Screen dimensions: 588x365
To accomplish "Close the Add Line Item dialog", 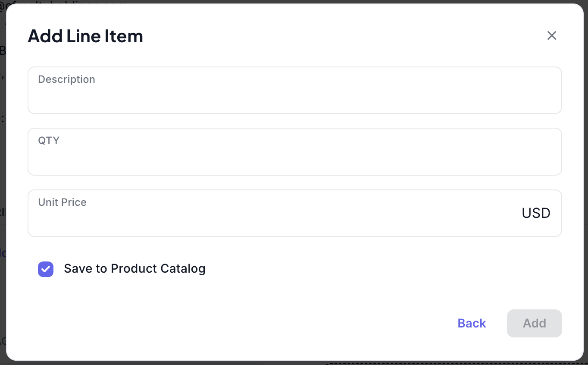I will (551, 36).
